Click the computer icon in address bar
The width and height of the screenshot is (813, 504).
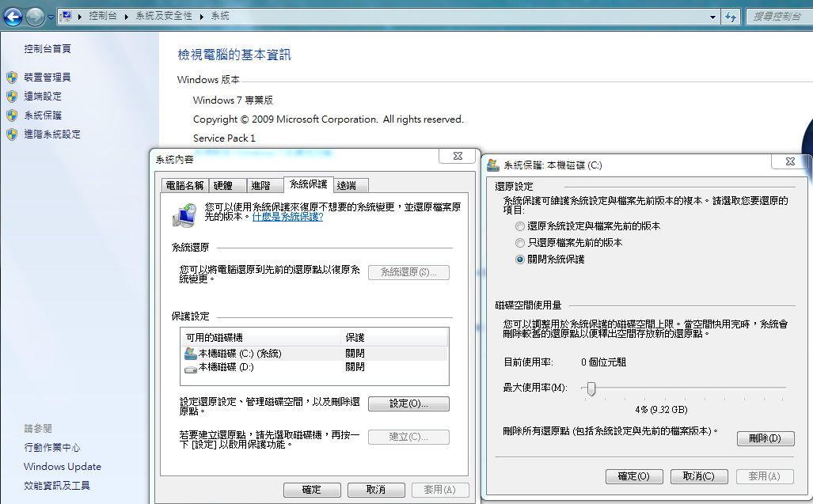pos(66,17)
